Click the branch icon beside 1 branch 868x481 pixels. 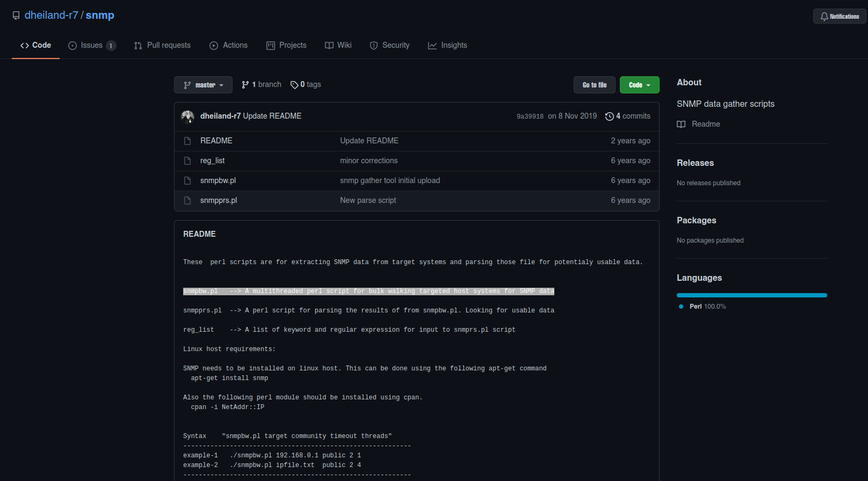(x=245, y=85)
